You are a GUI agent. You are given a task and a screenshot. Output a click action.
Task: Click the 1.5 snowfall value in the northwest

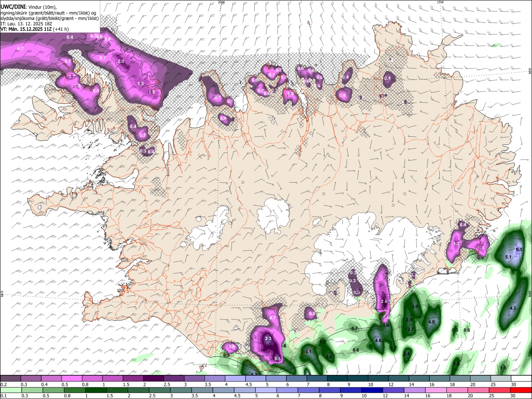(140, 84)
